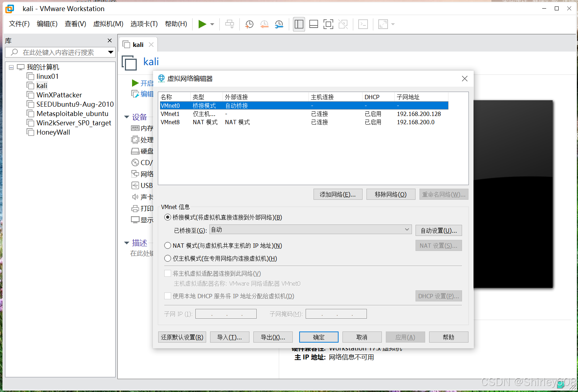The image size is (578, 392).
Task: Click 取消 to cancel the editor
Action: [x=362, y=337]
